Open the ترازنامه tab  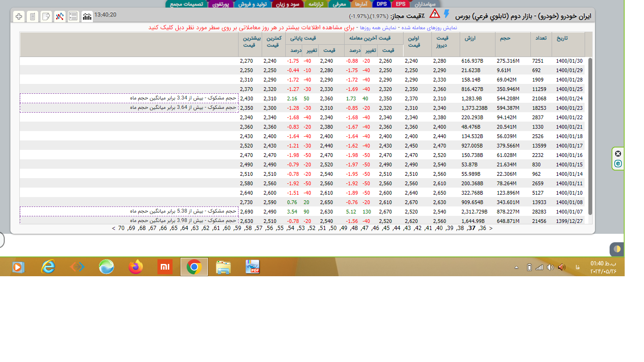coord(316,4)
